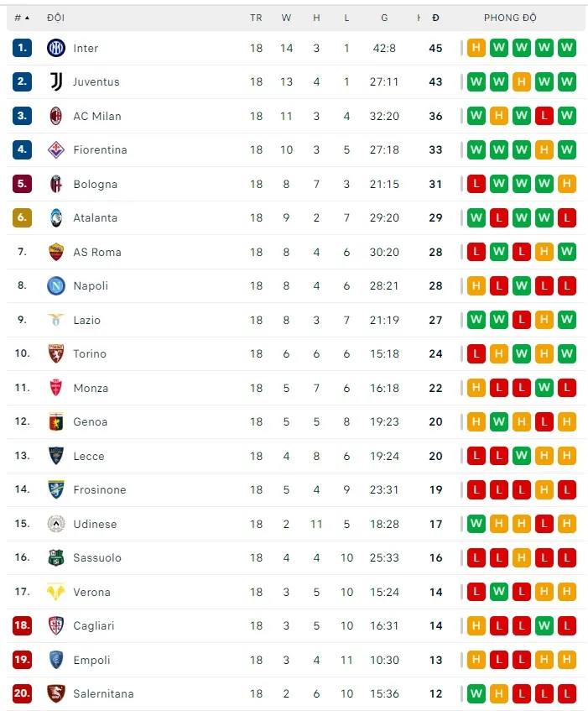The image size is (588, 711).
Task: Click Bologna's first red L form badge
Action: 476,184
